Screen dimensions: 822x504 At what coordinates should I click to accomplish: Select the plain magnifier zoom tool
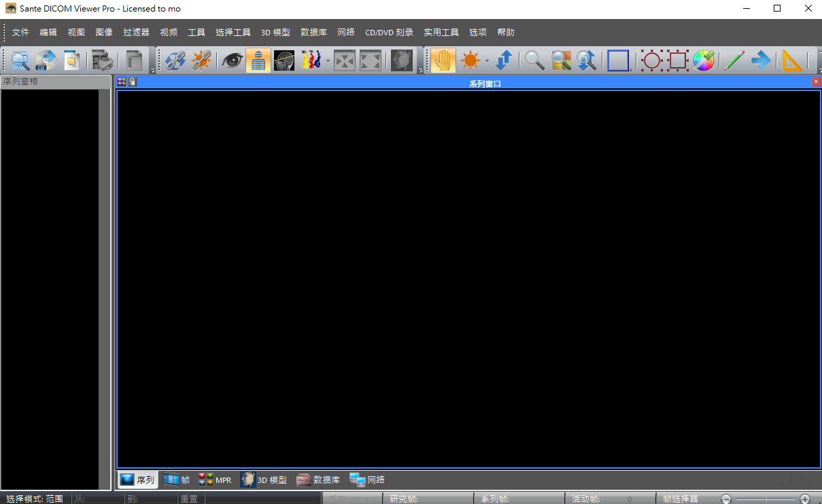(534, 60)
